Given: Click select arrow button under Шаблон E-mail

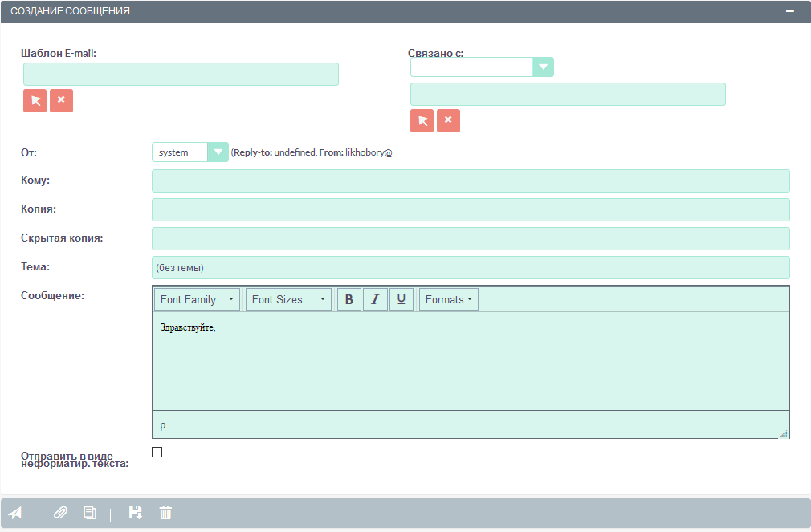Looking at the screenshot, I should [x=35, y=100].
